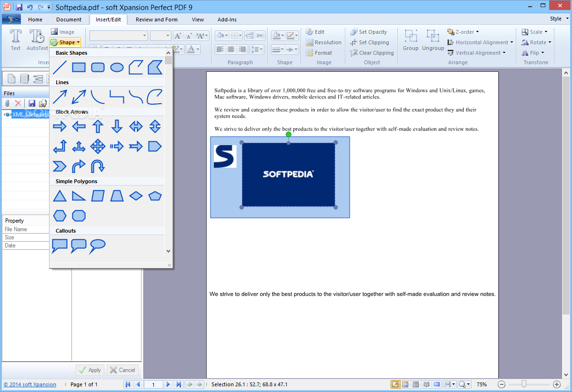Viewport: 572px width, 392px height.
Task: Open the Add-Ins tab
Action: pos(227,20)
